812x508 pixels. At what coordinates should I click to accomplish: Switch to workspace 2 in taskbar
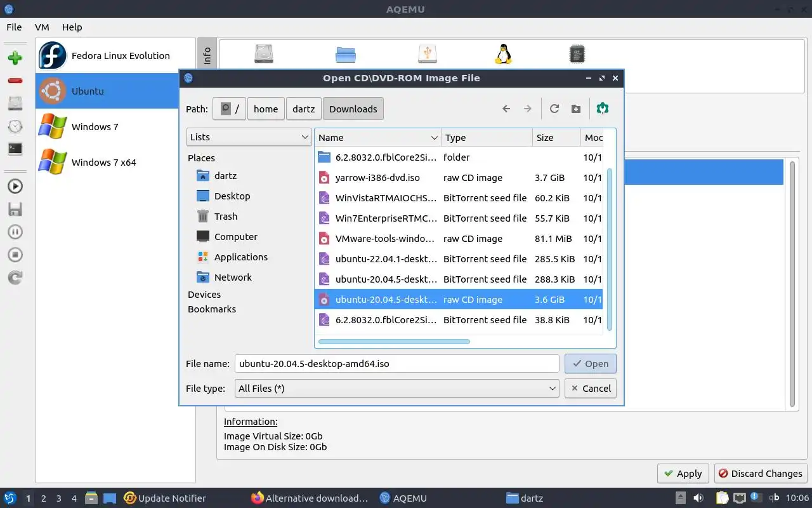click(x=43, y=498)
